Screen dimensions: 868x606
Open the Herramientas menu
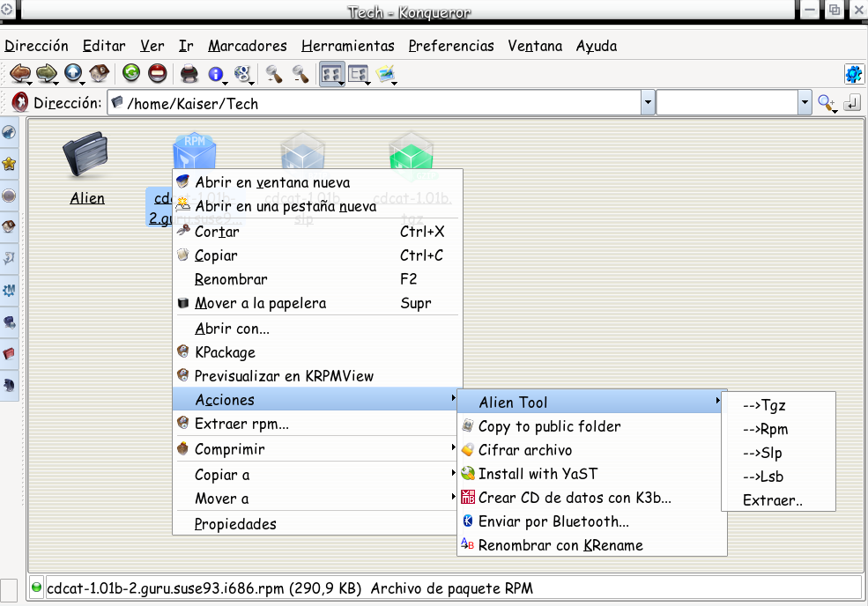coord(348,46)
